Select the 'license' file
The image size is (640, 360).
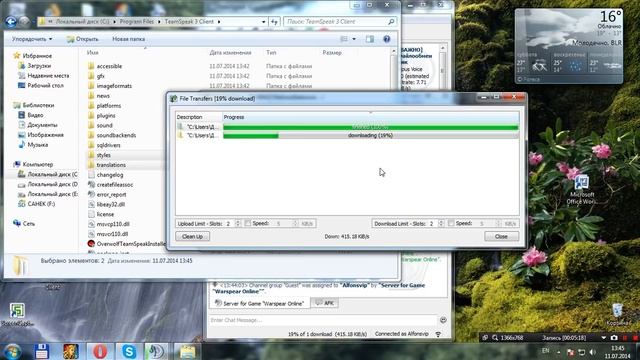pyautogui.click(x=105, y=214)
